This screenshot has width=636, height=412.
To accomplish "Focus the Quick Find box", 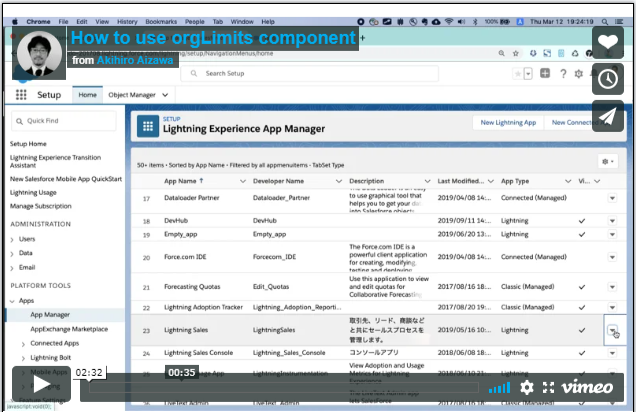I will [64, 121].
